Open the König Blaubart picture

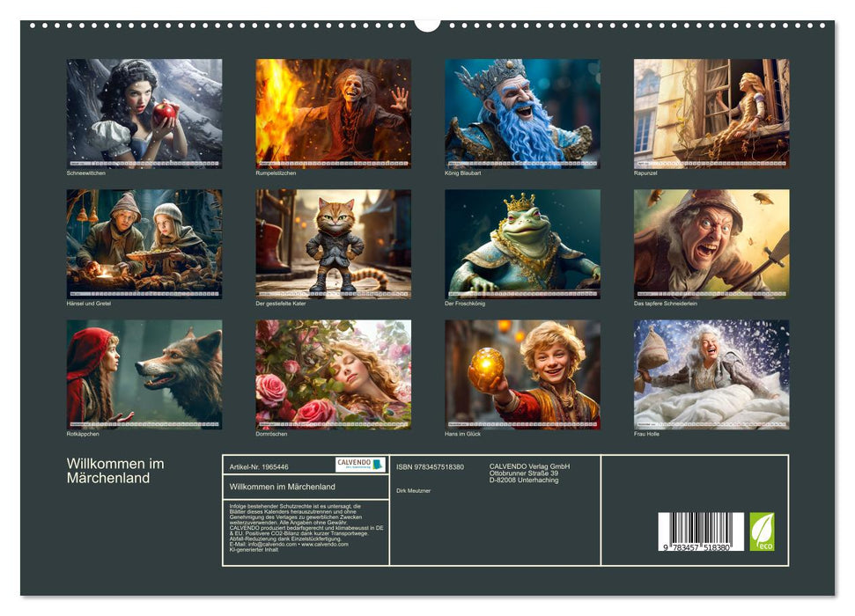point(522,113)
